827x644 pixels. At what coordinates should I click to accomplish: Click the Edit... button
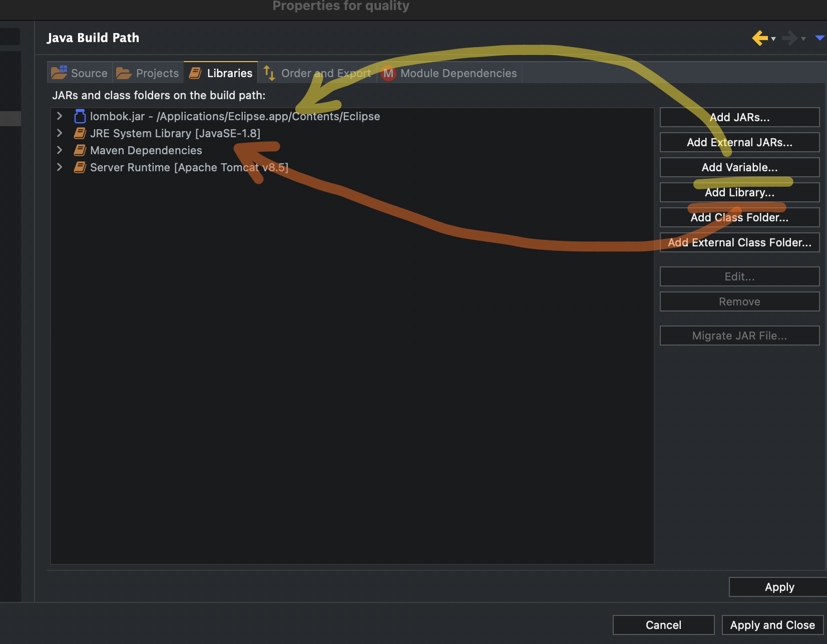tap(739, 276)
